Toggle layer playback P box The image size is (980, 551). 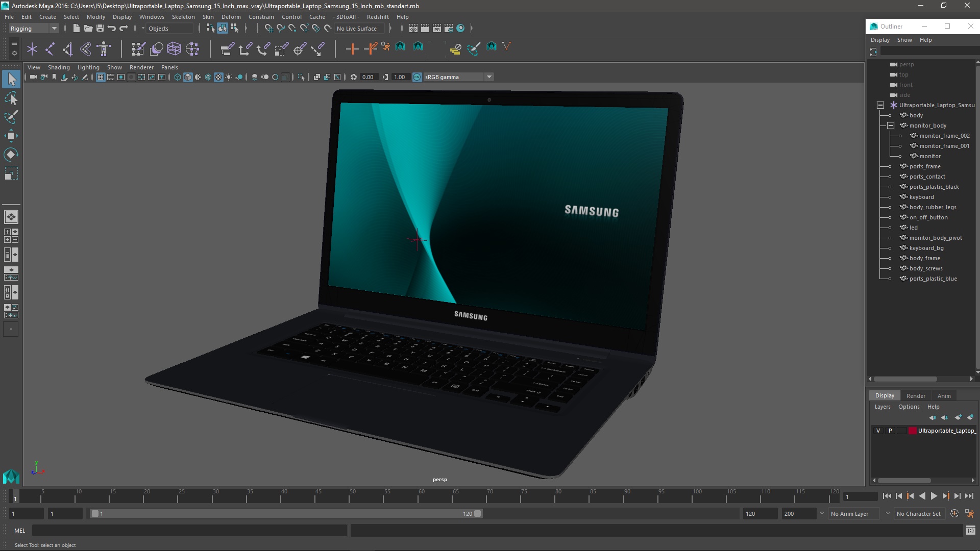click(890, 431)
